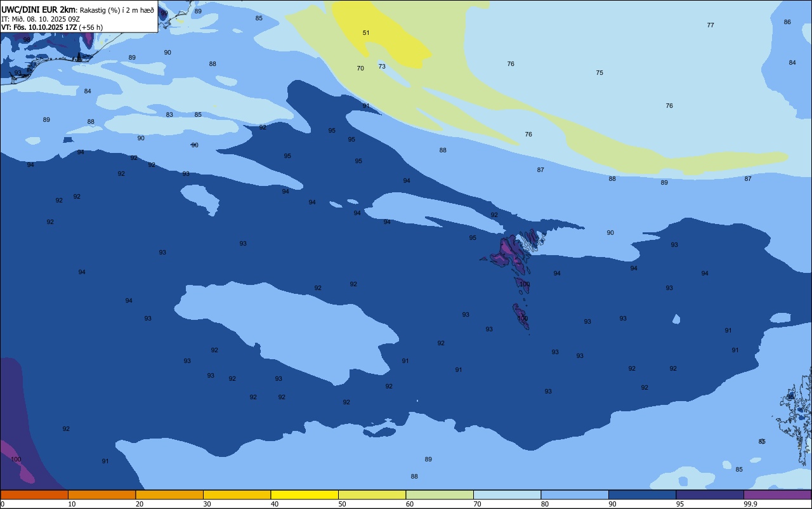Click the 50–60 yellow-green legend swatch
The width and height of the screenshot is (812, 509).
pyautogui.click(x=372, y=494)
